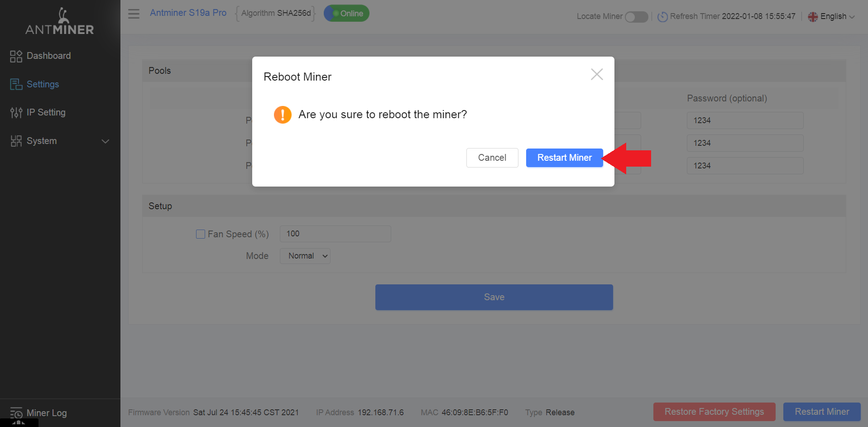Image resolution: width=868 pixels, height=427 pixels.
Task: Enable the Fan Speed checkbox
Action: [x=201, y=234]
